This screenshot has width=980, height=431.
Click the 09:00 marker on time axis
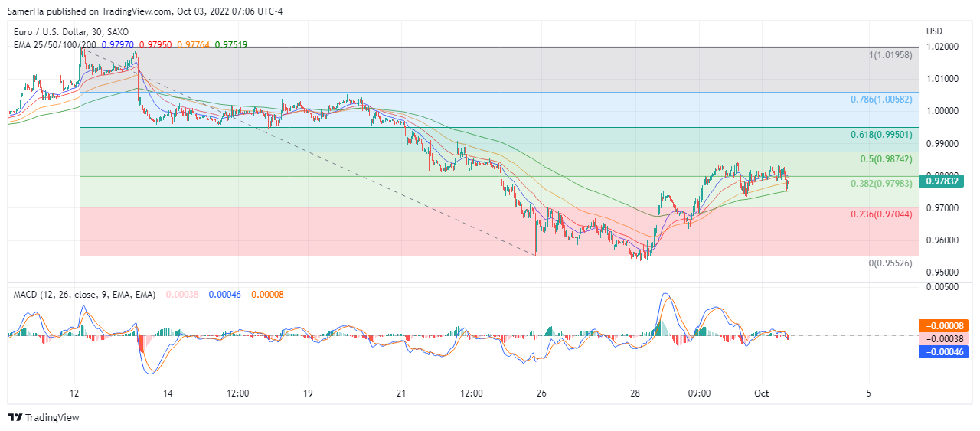(699, 393)
